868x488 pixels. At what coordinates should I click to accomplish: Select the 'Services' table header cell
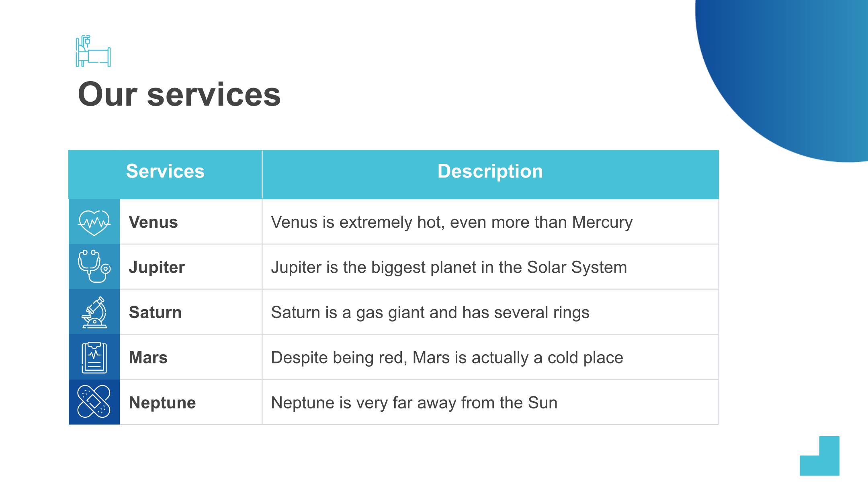165,174
